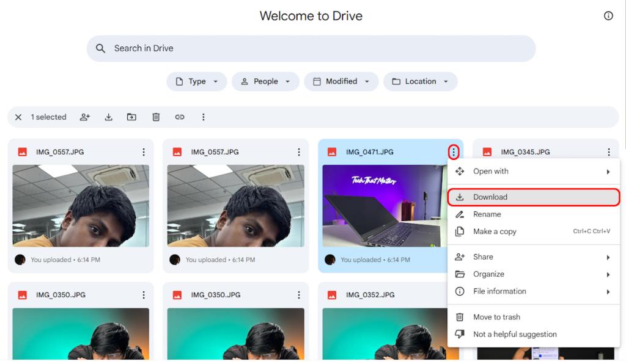The height and width of the screenshot is (364, 626).
Task: Click the Organize submenu arrow
Action: tap(608, 275)
